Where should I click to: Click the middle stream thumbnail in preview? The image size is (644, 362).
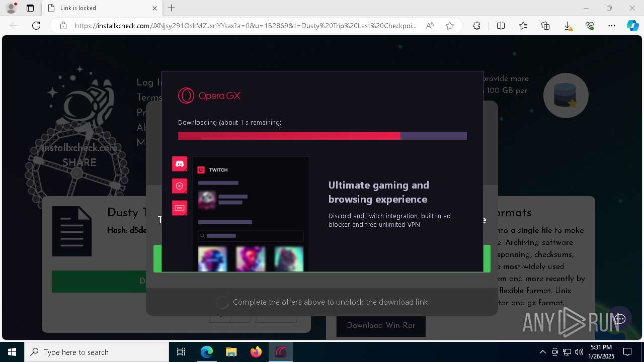click(251, 258)
